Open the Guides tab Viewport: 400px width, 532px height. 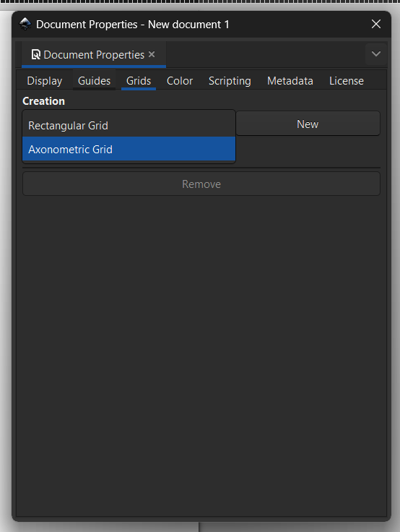(95, 81)
